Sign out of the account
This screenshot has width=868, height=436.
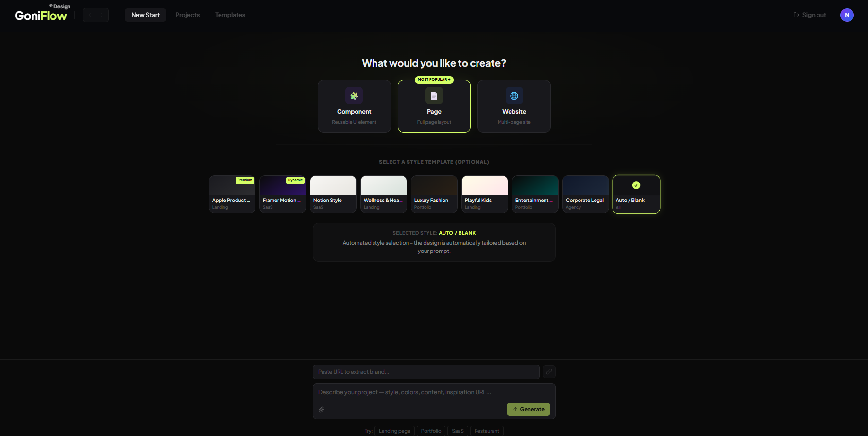[809, 15]
